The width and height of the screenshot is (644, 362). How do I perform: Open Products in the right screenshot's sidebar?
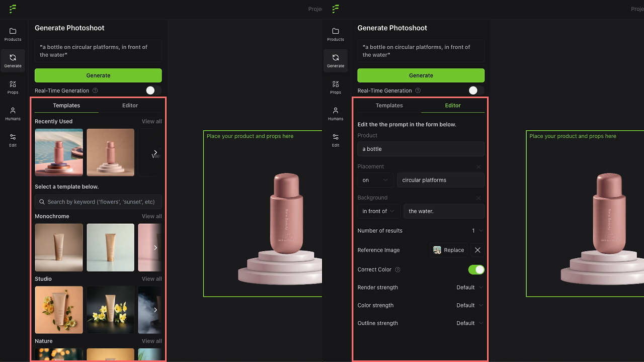[x=336, y=34]
